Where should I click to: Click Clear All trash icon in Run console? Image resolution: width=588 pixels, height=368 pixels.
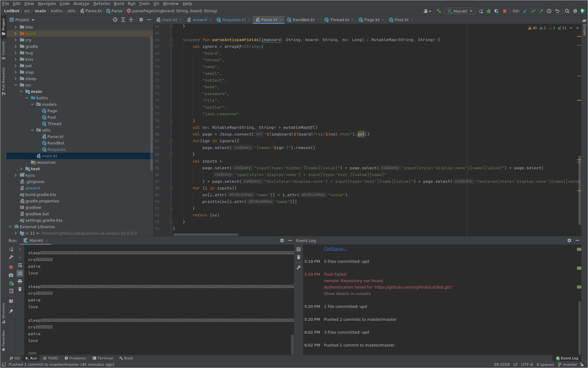20,289
